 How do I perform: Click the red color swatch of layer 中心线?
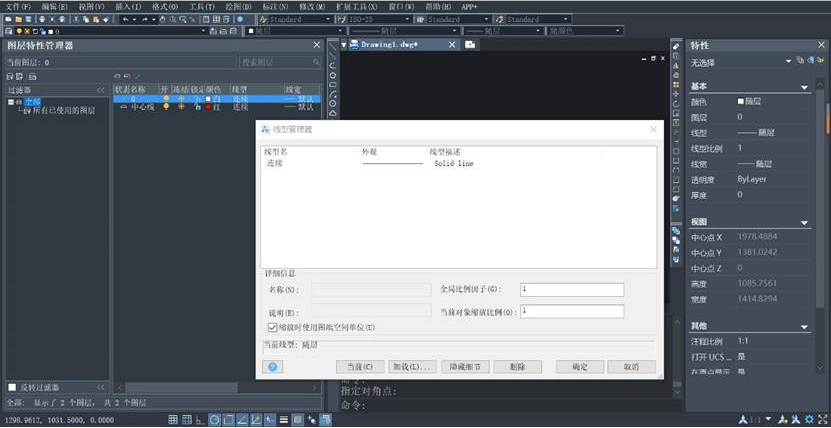point(209,107)
